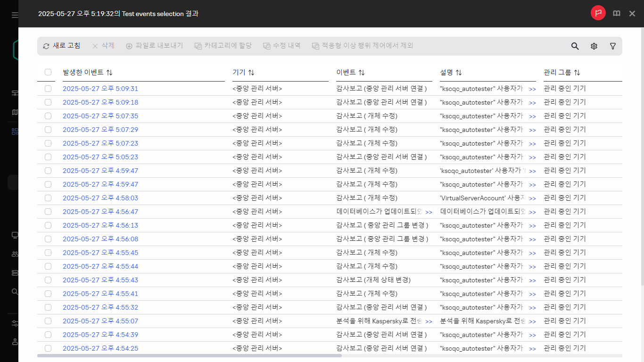Toggle the select-all checkbox in header
The height and width of the screenshot is (362, 644).
[48, 72]
